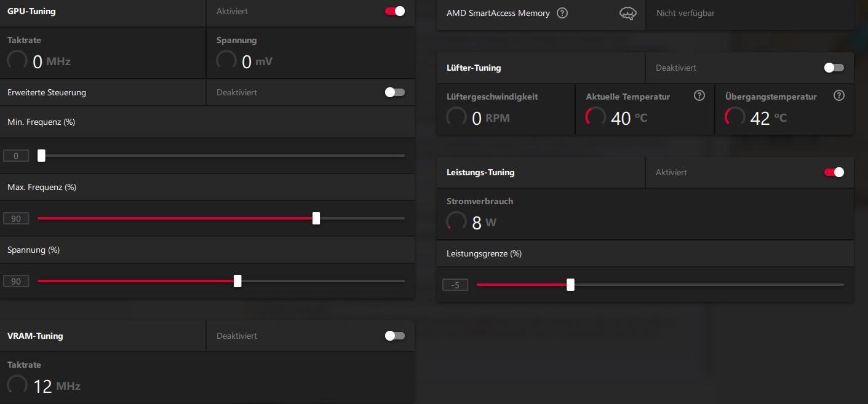Enable the VRAM-Tuning toggle
This screenshot has height=404, width=868.
(x=395, y=336)
